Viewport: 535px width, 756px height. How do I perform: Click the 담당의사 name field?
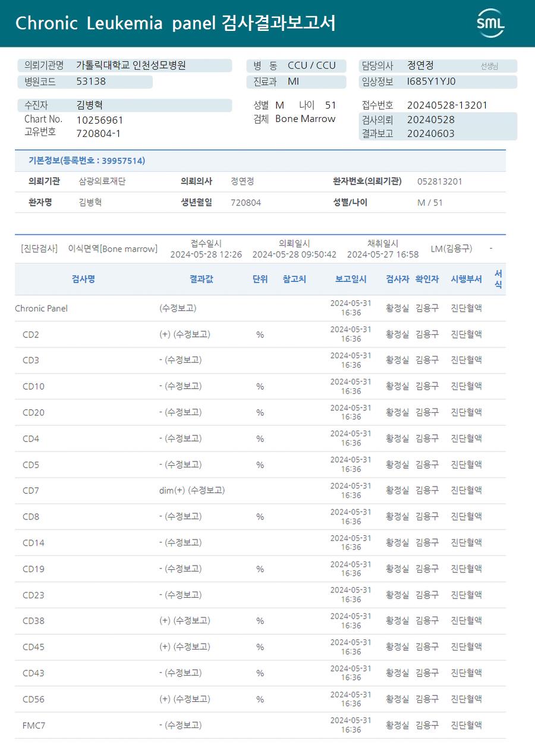pos(420,65)
